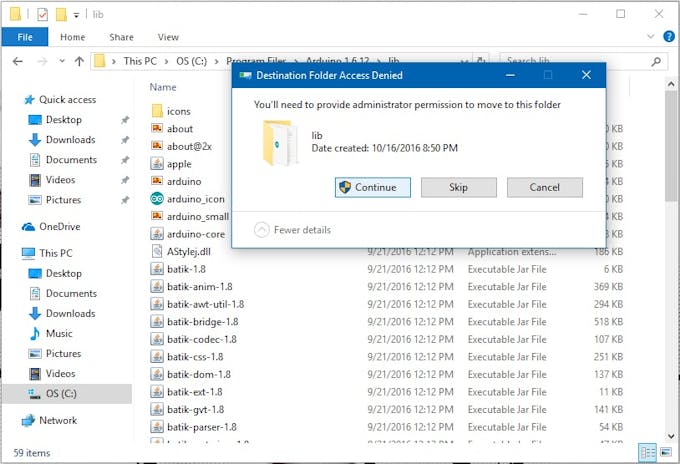Open the Help question mark icon
Screen dimensions: 680x464
(x=668, y=37)
